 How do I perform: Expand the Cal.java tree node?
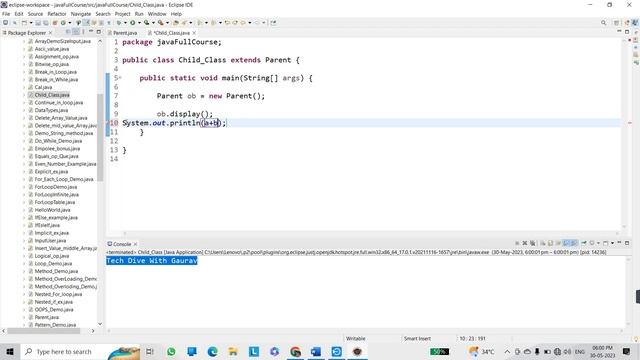24,87
